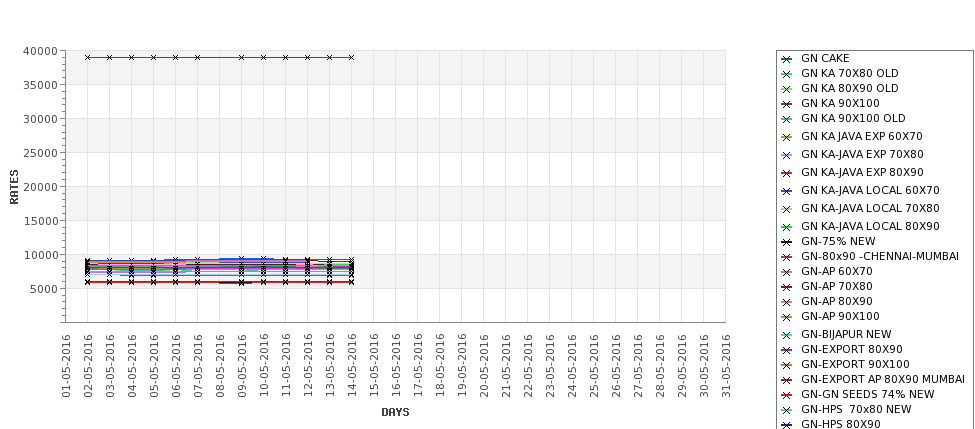The width and height of the screenshot is (975, 429).
Task: Click the GN CAKE legend label
Action: (x=825, y=58)
